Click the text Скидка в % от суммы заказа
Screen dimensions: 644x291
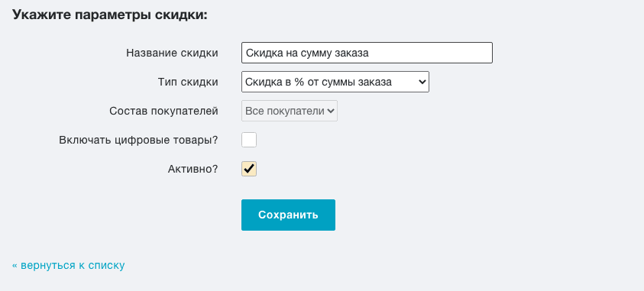click(x=319, y=82)
